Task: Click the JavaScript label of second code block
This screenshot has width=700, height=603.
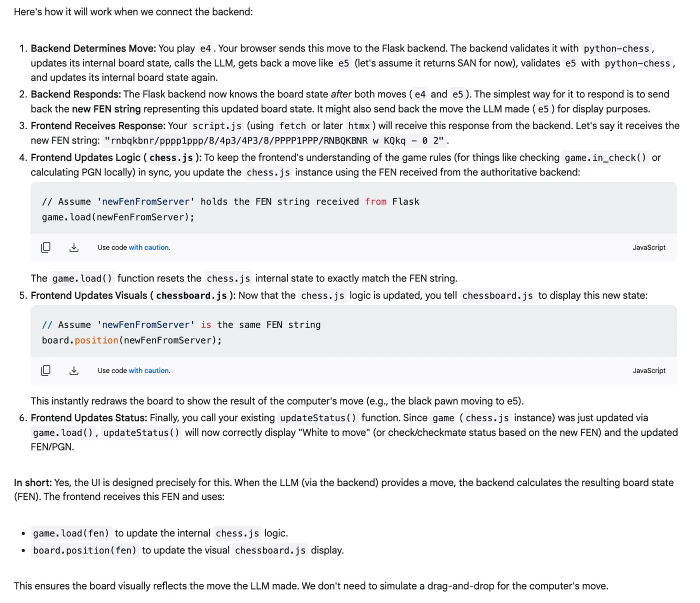Action: tap(649, 370)
